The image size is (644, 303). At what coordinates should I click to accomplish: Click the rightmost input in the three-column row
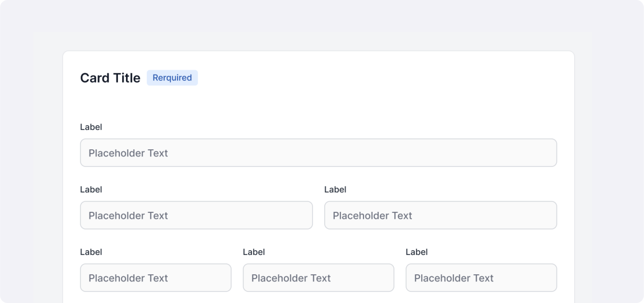(x=481, y=278)
